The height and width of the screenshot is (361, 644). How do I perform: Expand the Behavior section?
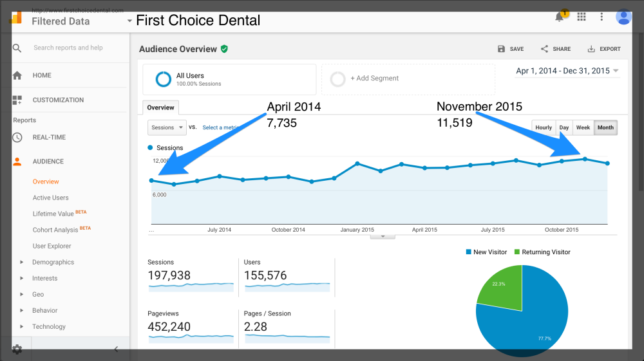pos(21,311)
